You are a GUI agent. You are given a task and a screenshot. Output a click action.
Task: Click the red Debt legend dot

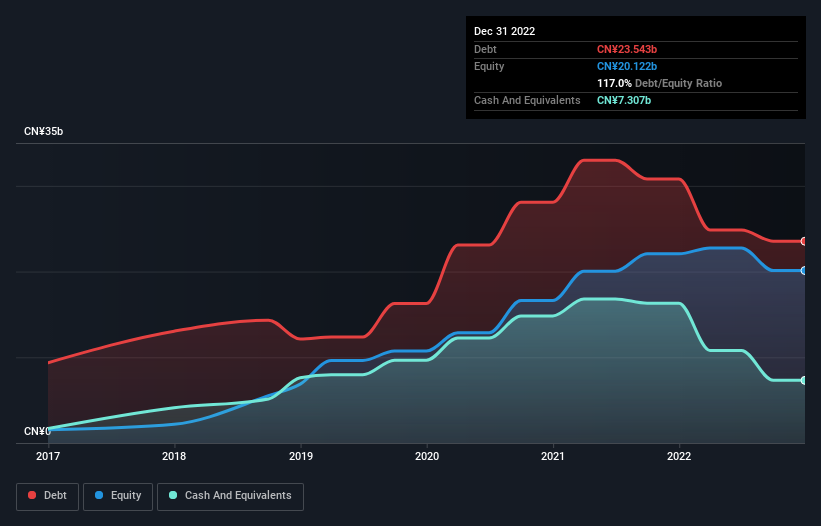click(x=32, y=495)
